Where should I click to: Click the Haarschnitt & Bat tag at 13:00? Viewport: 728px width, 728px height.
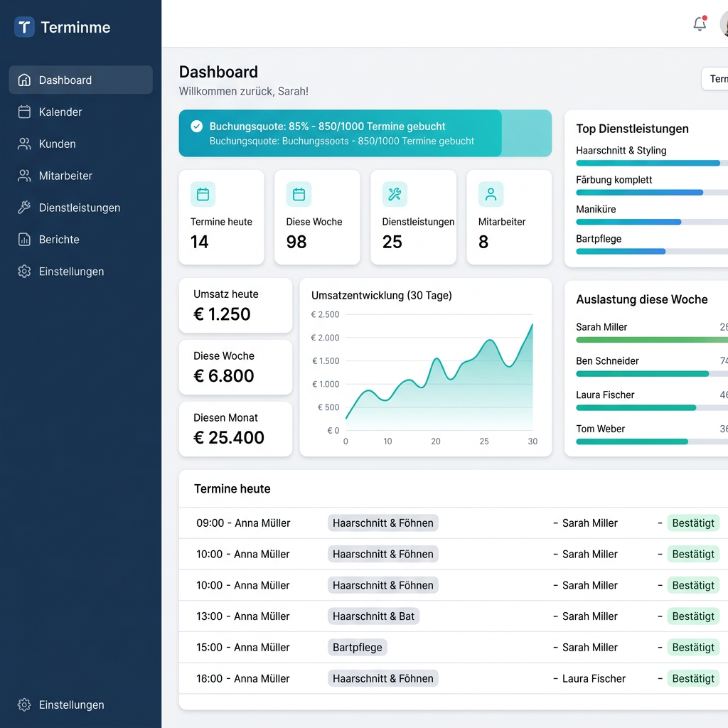pos(373,616)
